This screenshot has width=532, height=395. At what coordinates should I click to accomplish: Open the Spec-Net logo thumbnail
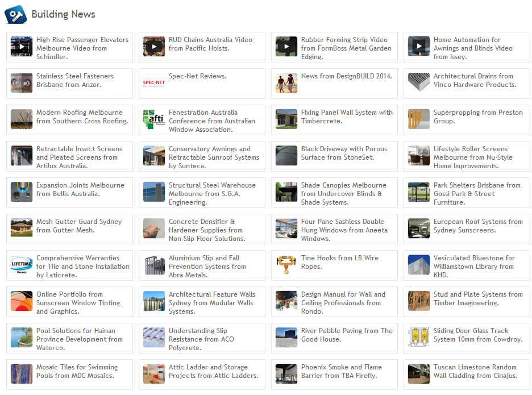(x=154, y=82)
